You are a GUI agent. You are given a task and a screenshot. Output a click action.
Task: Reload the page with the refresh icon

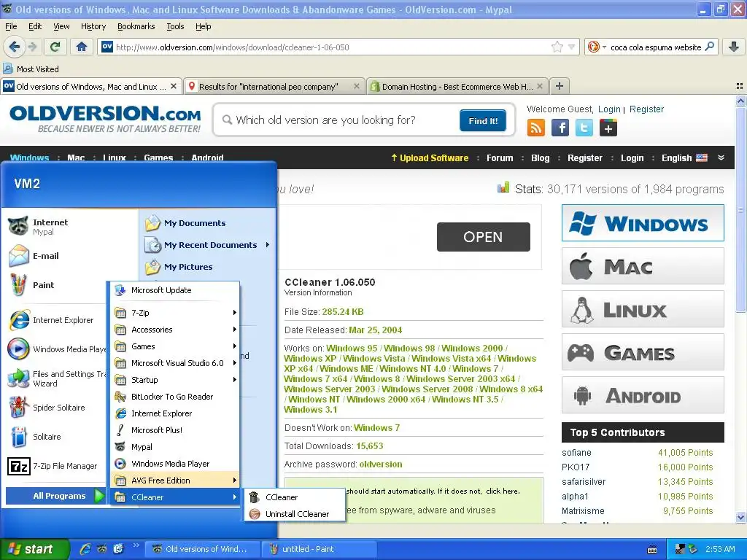[55, 47]
